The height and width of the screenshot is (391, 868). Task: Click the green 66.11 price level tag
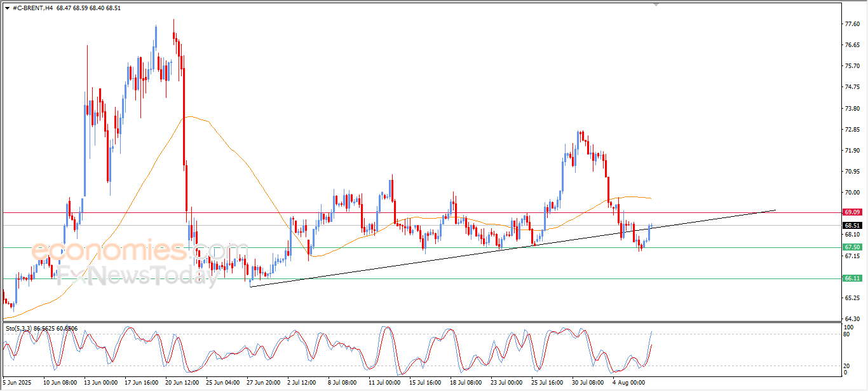[x=852, y=278]
